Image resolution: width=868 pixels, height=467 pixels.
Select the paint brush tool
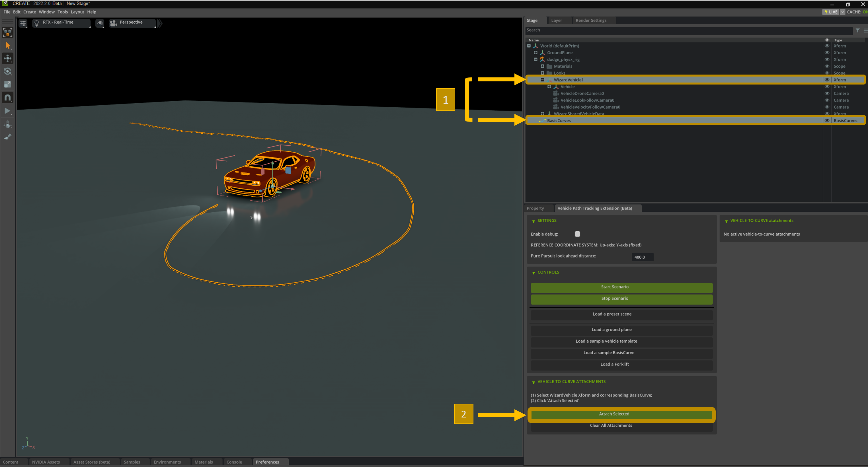pos(7,137)
